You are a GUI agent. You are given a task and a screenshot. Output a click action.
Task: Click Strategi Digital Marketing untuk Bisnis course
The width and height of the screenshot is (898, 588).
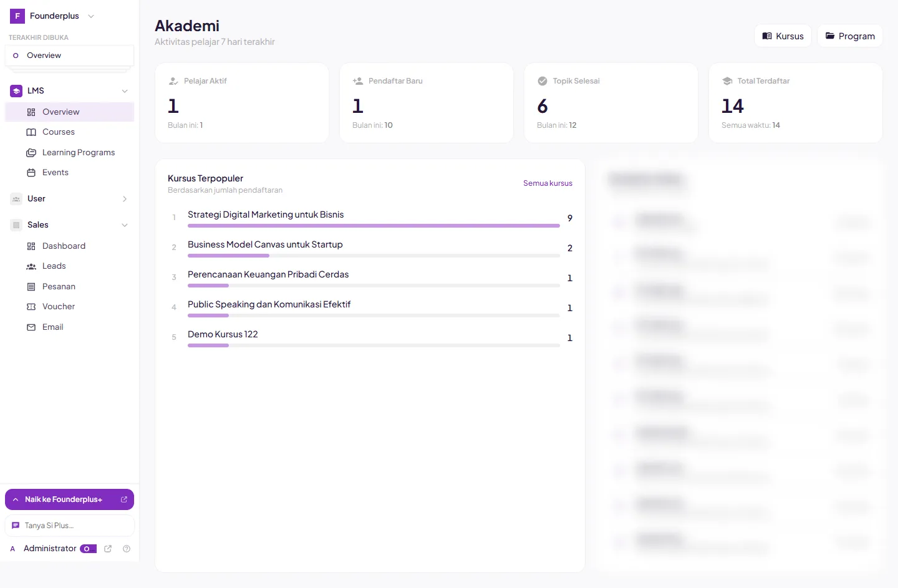[x=266, y=214]
